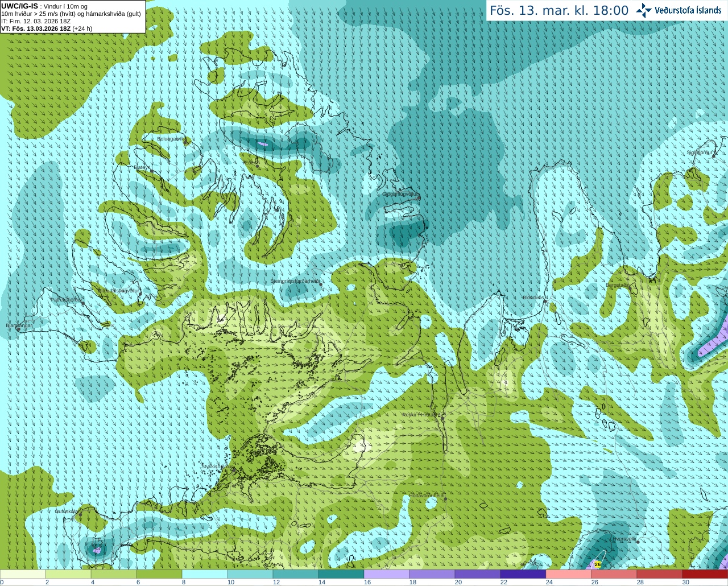This screenshot has width=728, height=586.
Task: Select the Bíldudalsflugvöllur station label
Action: [118, 290]
